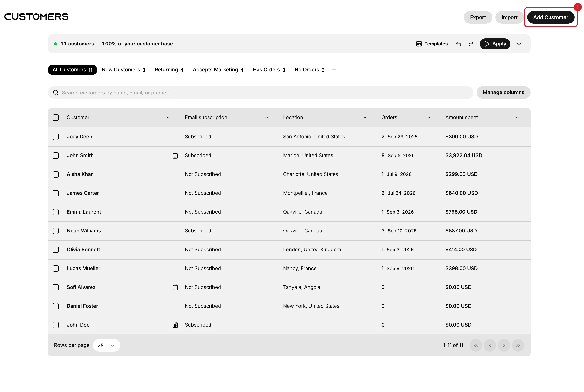Check the box for Joey Deen

click(x=56, y=137)
